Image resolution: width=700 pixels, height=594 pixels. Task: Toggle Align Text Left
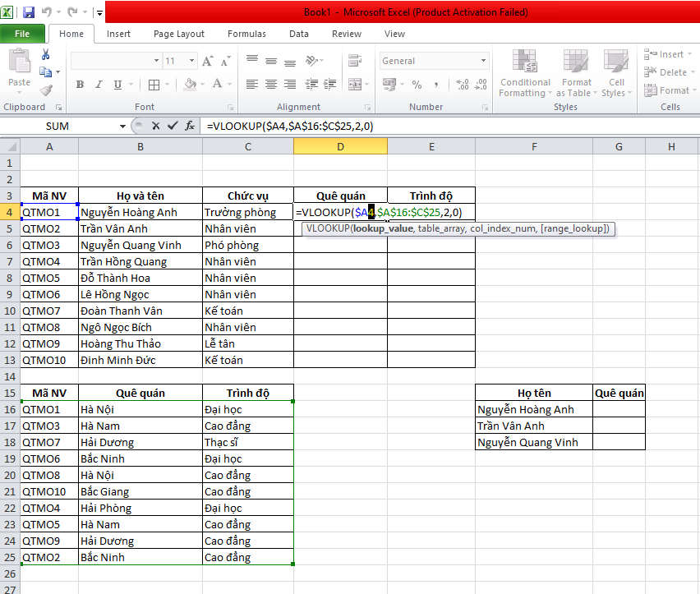[252, 85]
